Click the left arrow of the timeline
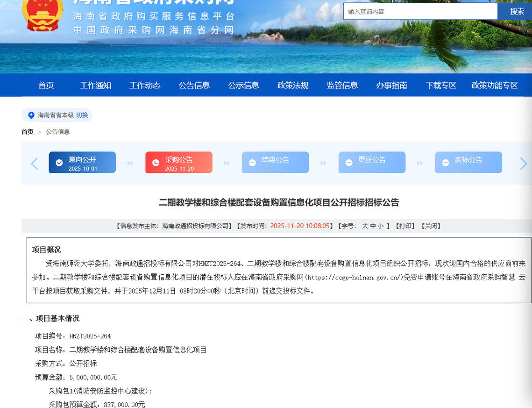 click(35, 164)
